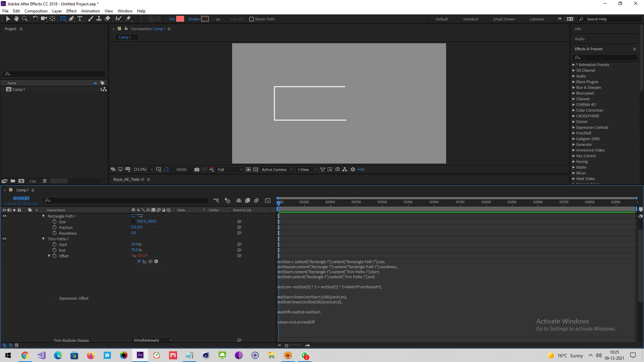This screenshot has width=644, height=362.
Task: Select the Eraser tool
Action: 107,19
